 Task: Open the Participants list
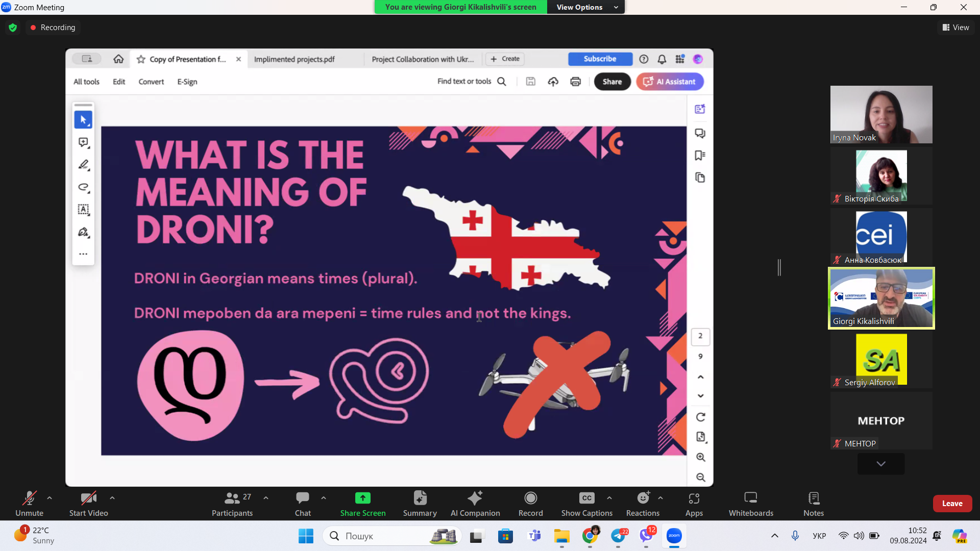232,503
